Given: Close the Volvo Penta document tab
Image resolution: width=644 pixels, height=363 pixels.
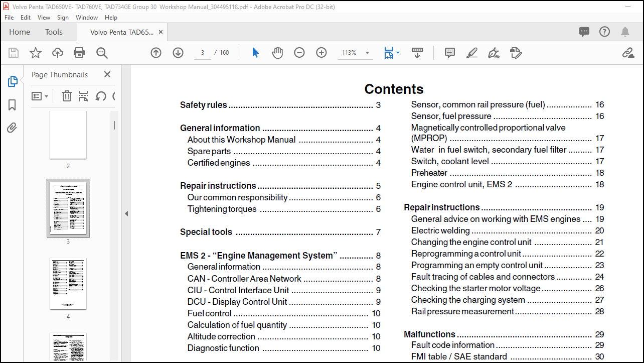Looking at the screenshot, I should (x=160, y=32).
